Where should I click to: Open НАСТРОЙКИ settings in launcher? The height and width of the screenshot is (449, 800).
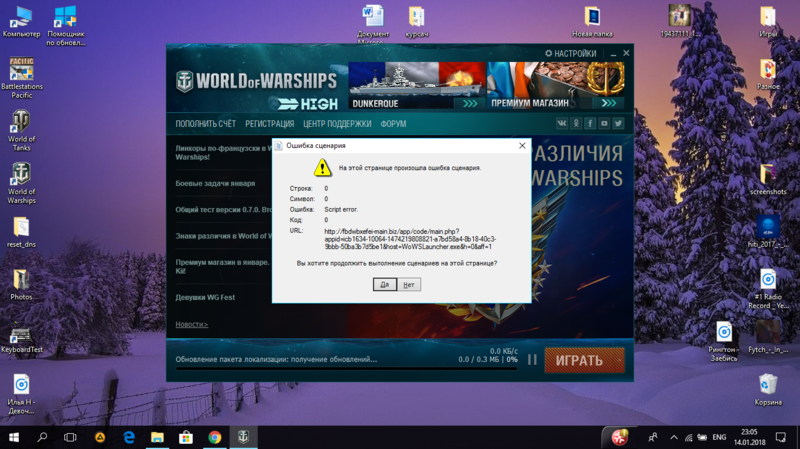click(570, 53)
